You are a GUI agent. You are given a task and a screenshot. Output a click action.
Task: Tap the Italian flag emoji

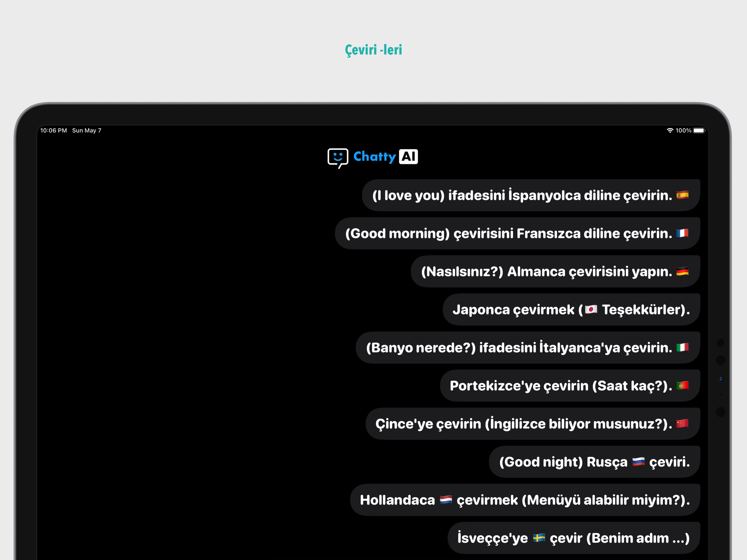[x=682, y=348]
